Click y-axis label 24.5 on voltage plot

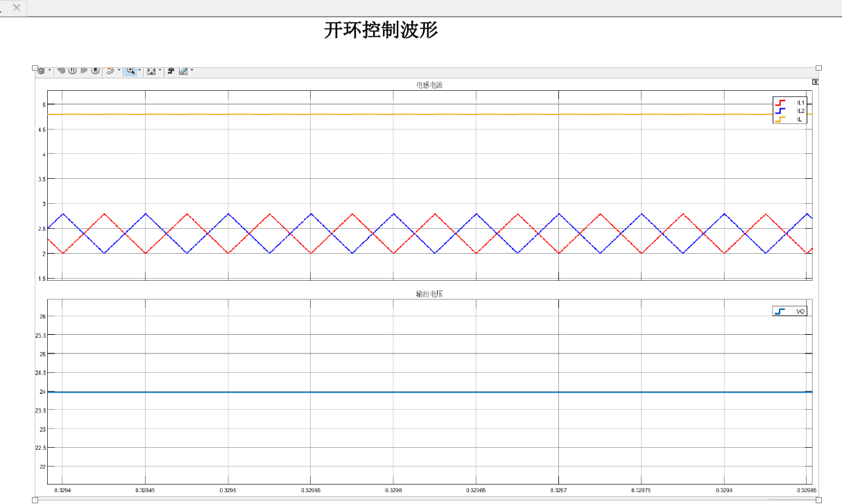coord(40,373)
